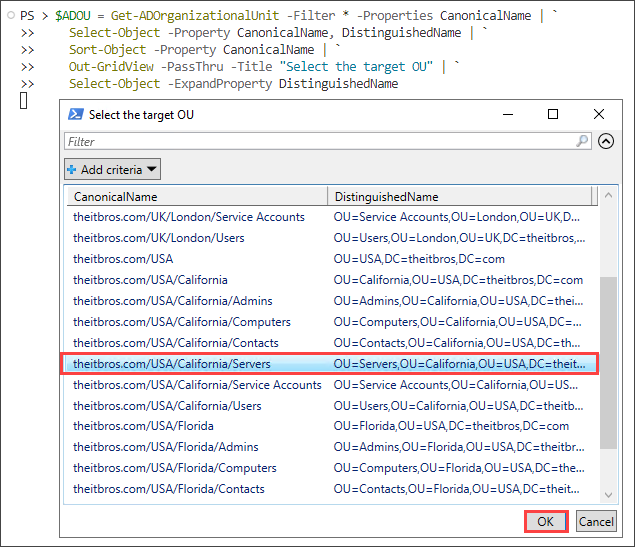The image size is (635, 547).
Task: Click the scrollbar up arrow in the grid
Action: click(x=608, y=195)
